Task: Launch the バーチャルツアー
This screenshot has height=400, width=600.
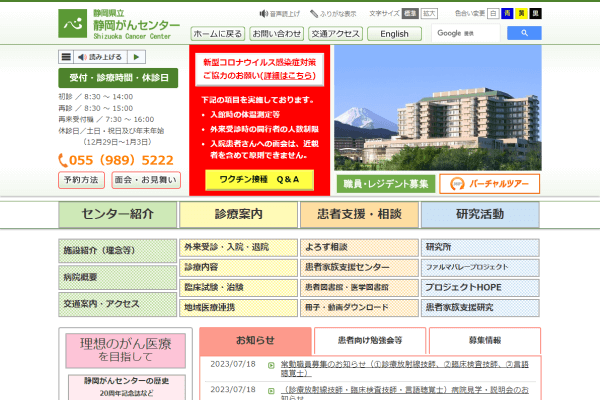Action: point(489,184)
